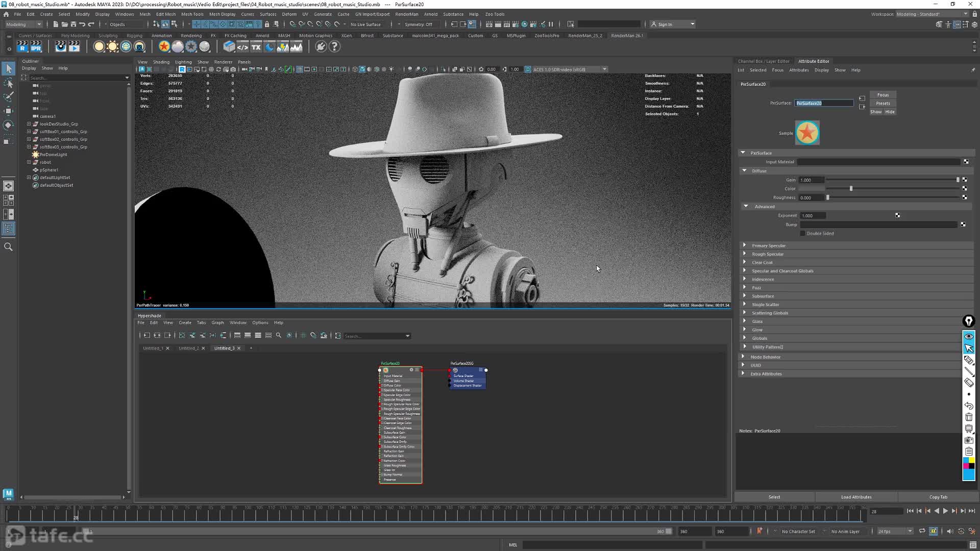Screen dimensions: 980x551
Task: Toggle the Hypershade grid display icon
Action: [303, 336]
